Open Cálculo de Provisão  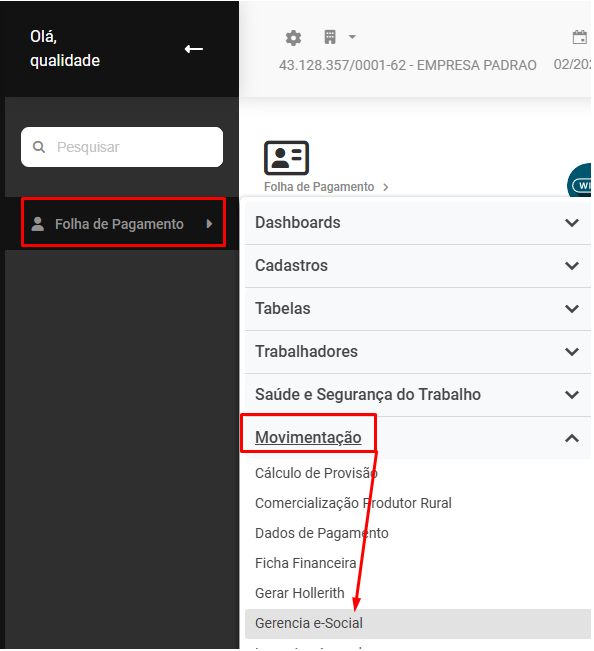pos(316,473)
